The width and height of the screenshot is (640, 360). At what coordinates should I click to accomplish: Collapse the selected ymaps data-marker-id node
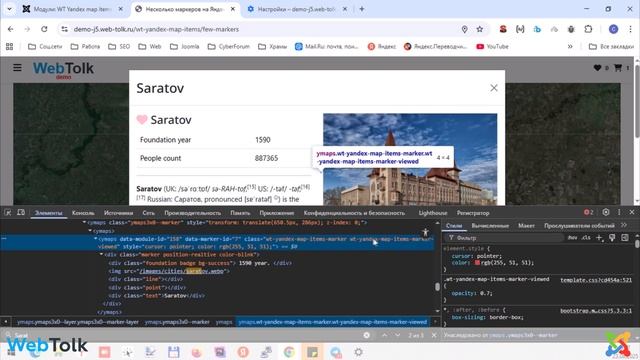pyautogui.click(x=96, y=239)
